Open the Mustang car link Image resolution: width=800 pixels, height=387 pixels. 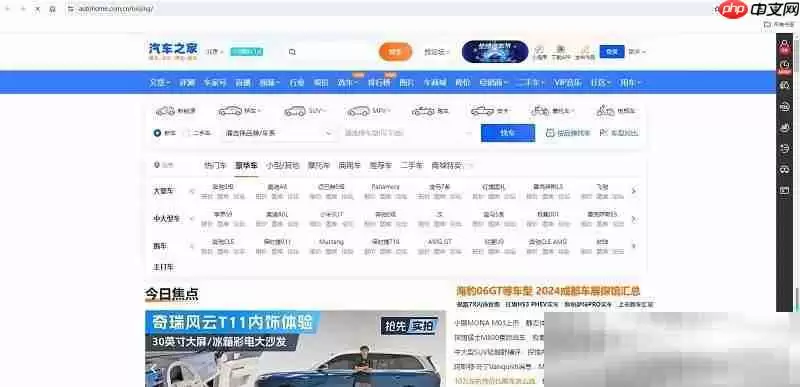tap(331, 242)
